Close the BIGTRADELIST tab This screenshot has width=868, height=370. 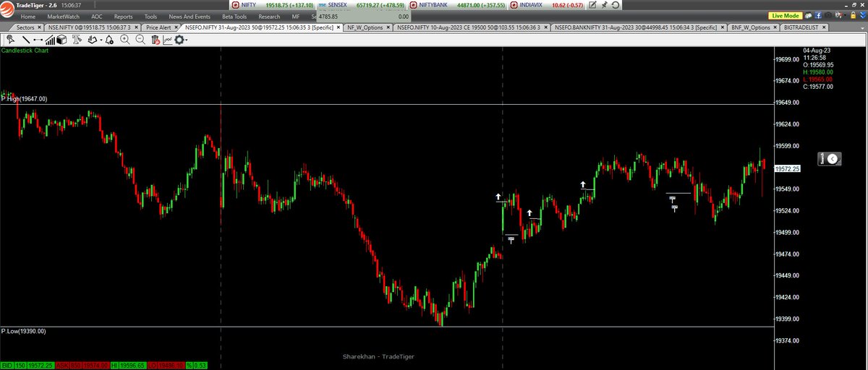point(824,27)
